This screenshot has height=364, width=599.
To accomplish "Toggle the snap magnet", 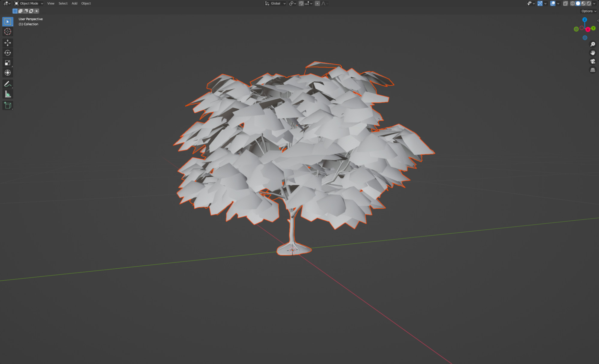I will point(301,4).
